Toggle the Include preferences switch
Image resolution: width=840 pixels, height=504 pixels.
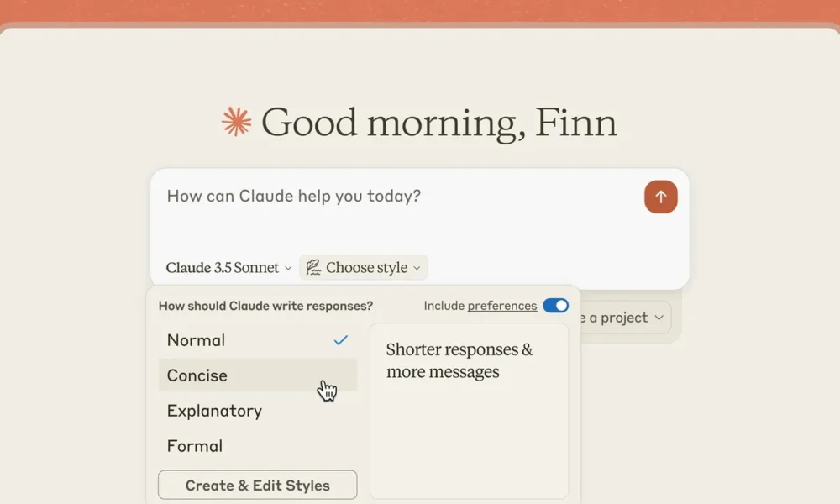coord(555,306)
